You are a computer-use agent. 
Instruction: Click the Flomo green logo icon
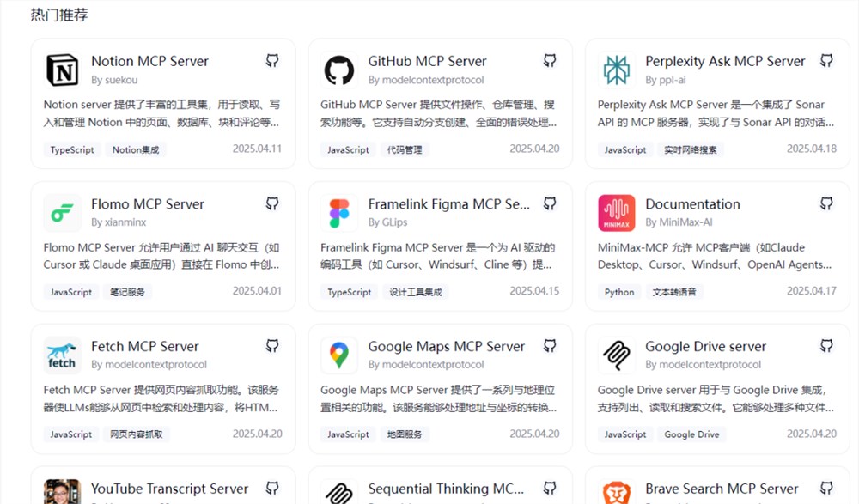(61, 213)
